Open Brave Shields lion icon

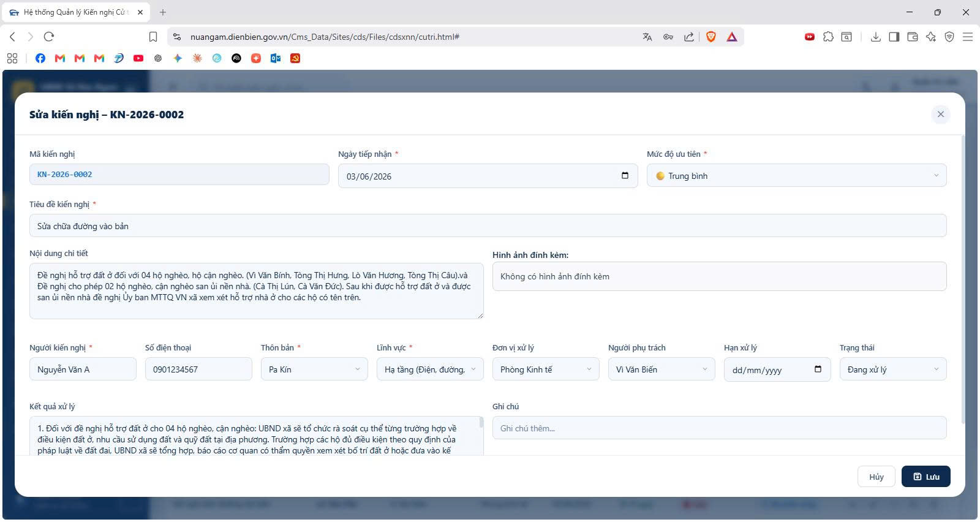click(x=711, y=37)
